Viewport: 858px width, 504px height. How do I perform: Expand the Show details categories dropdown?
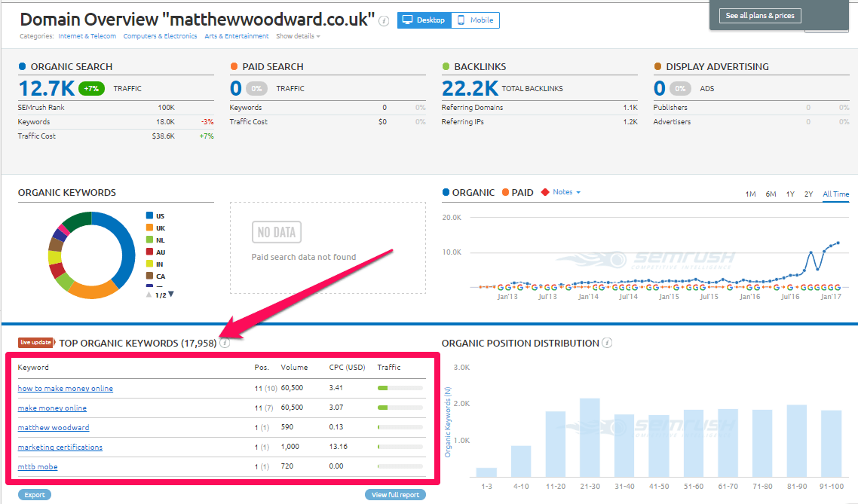pos(298,36)
